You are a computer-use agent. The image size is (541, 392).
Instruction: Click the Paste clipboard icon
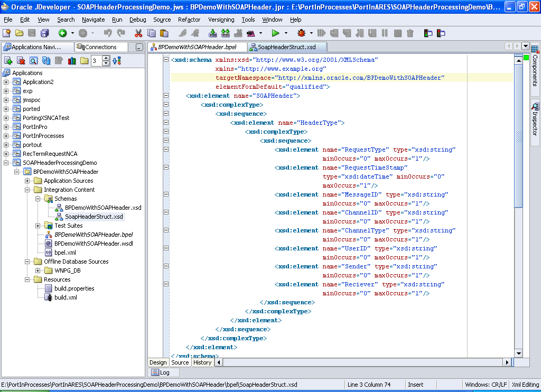(x=164, y=33)
